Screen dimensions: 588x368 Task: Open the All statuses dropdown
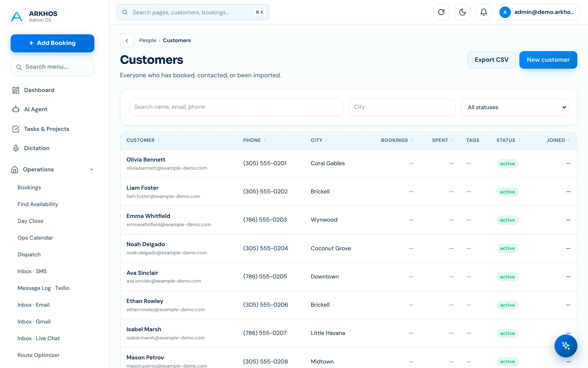(x=514, y=107)
